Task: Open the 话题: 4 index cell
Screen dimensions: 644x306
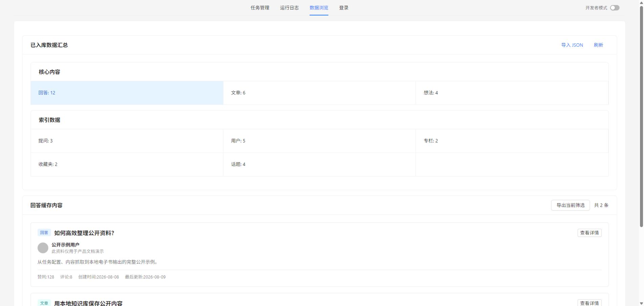Action: coord(319,165)
